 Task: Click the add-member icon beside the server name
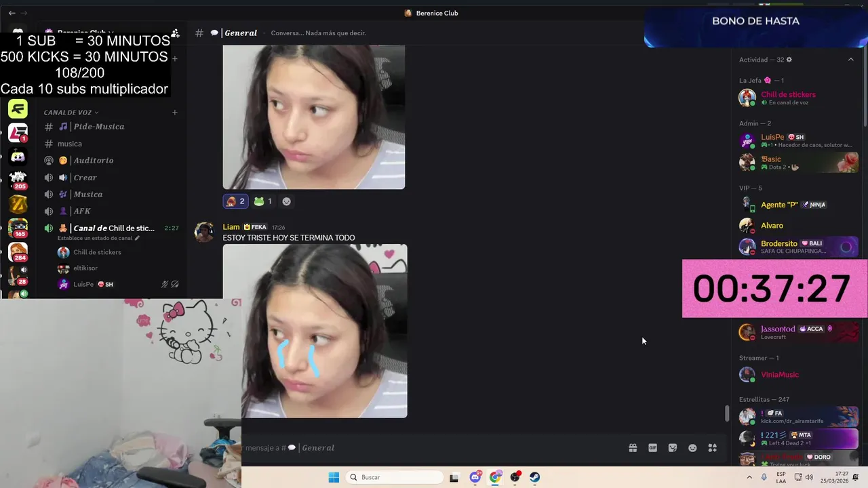coord(175,33)
